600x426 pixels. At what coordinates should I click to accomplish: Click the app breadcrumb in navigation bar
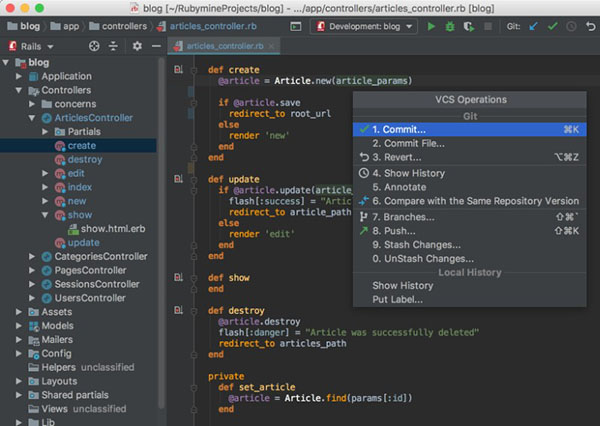65,26
